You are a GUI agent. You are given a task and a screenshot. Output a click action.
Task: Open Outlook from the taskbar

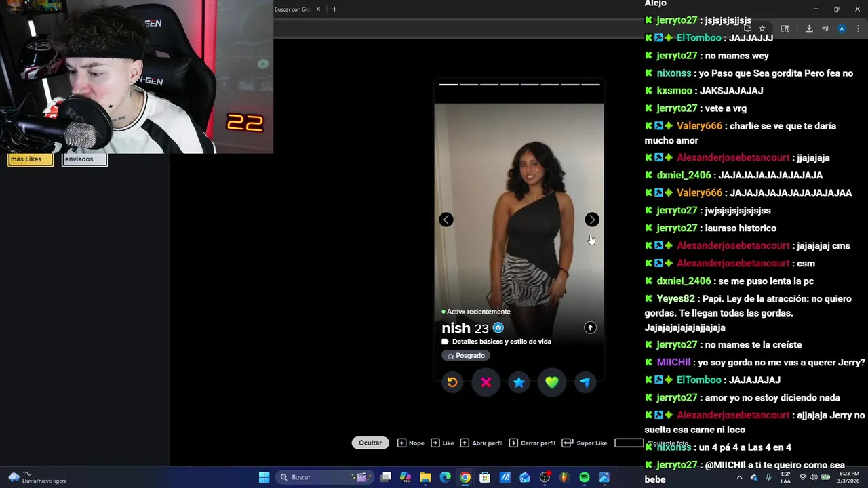click(x=525, y=477)
